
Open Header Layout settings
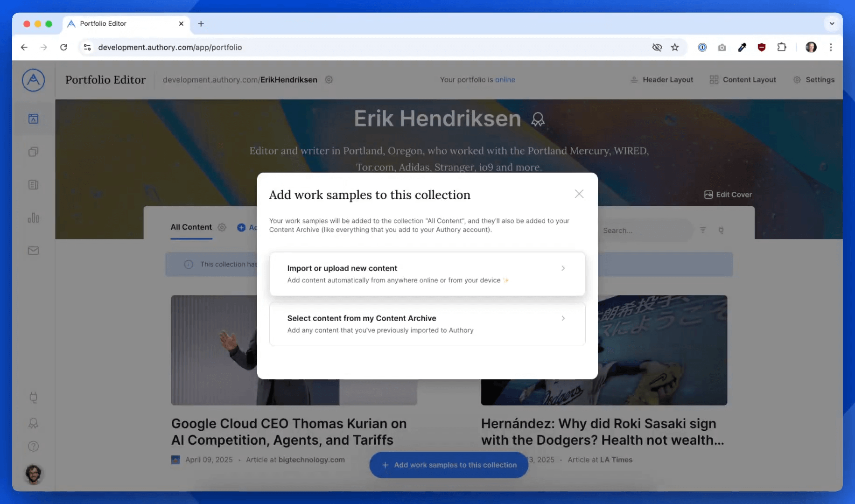coord(662,80)
